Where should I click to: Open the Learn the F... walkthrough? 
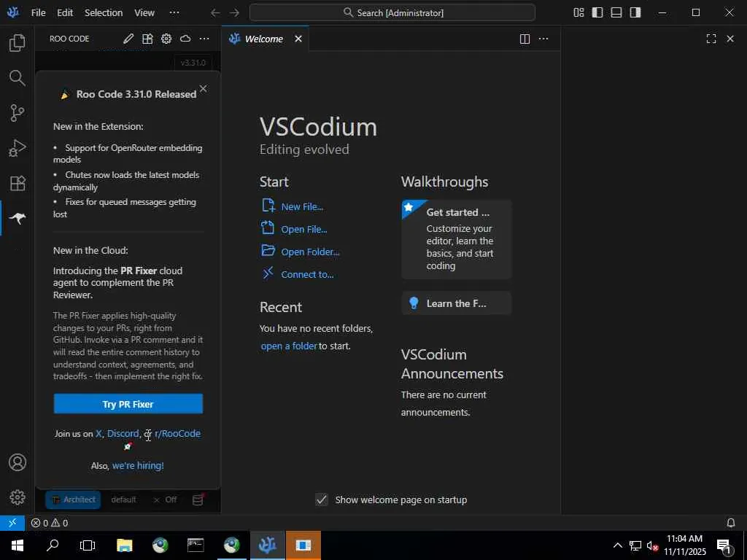point(457,303)
